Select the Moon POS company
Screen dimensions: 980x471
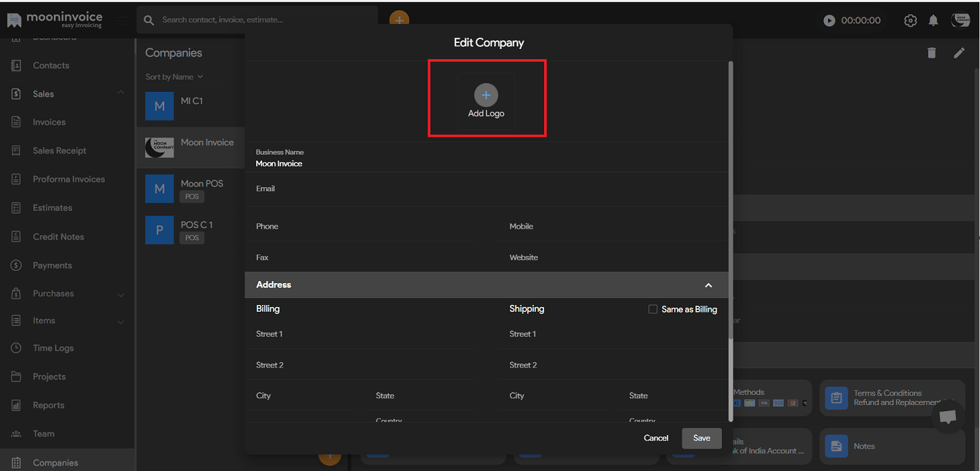point(191,189)
